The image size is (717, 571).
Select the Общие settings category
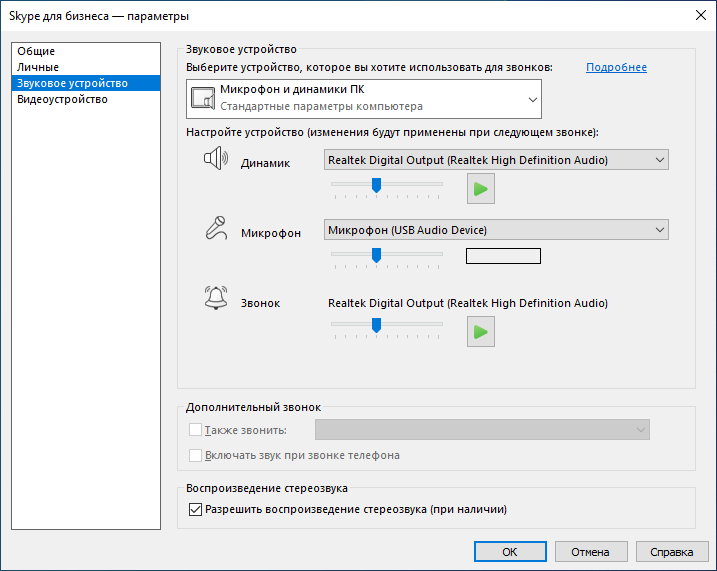coord(86,51)
